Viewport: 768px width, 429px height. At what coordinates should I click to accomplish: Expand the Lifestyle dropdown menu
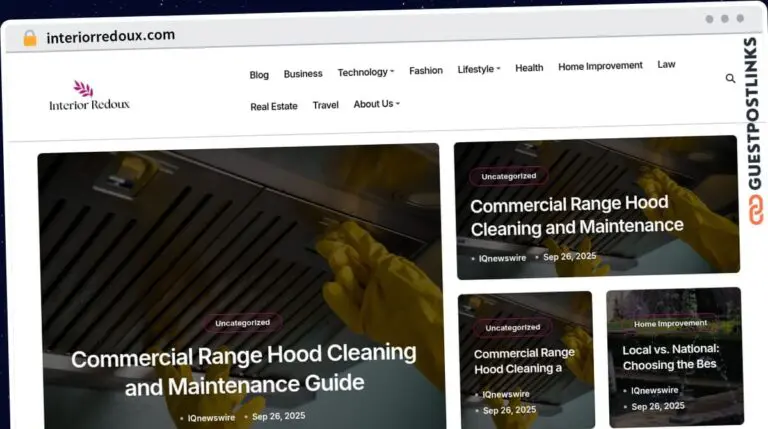[x=479, y=69]
